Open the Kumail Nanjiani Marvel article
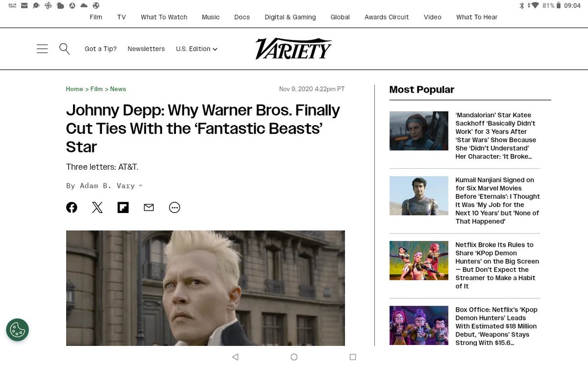 coord(497,201)
